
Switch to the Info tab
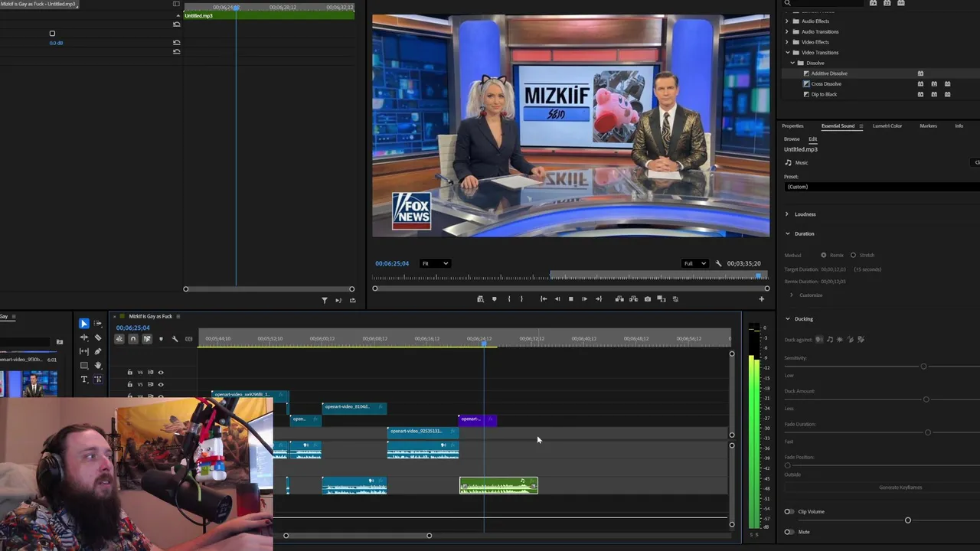(959, 126)
